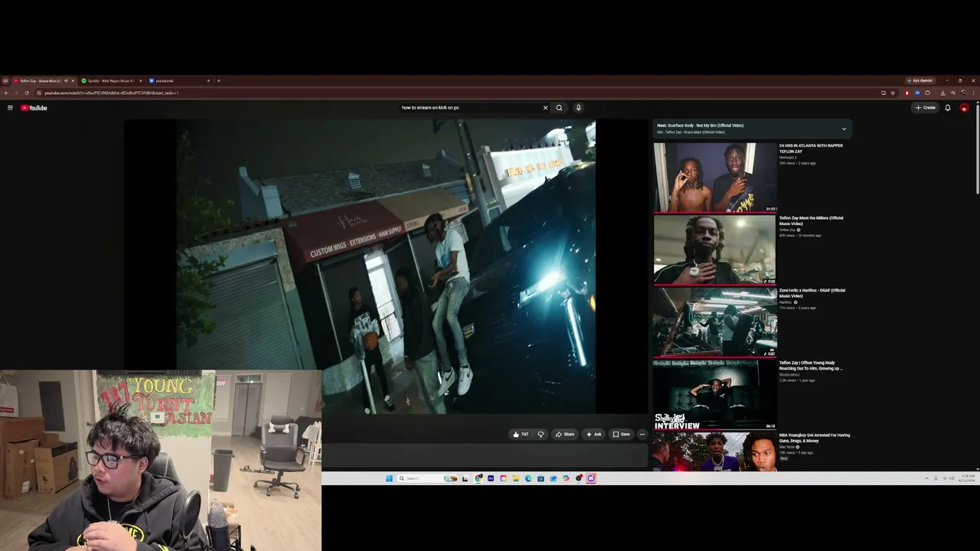
Task: Open the Ask Gemini button
Action: pyautogui.click(x=920, y=80)
